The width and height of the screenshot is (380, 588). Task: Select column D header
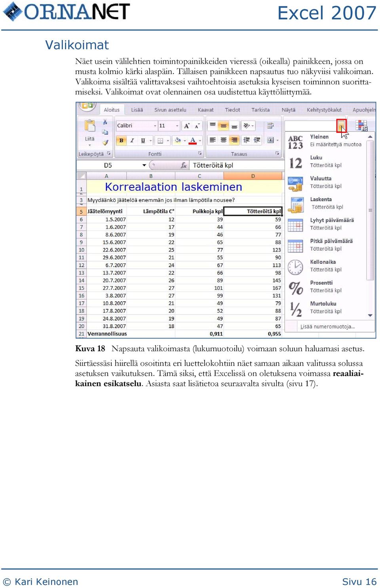253,176
